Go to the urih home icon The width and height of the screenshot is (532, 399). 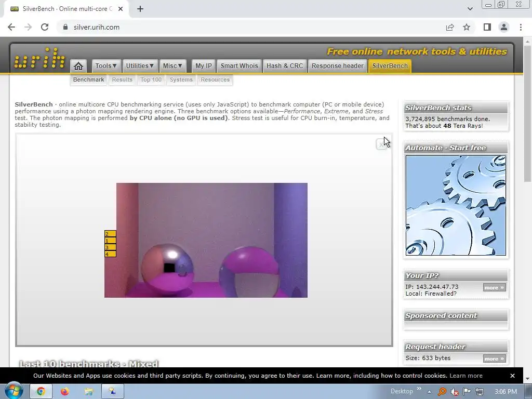(78, 66)
